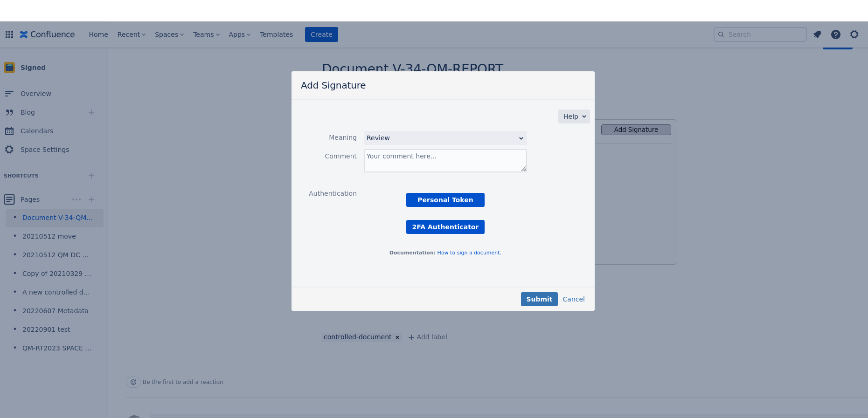Viewport: 868px width, 418px height.
Task: Open the How to sign a document link
Action: pos(469,253)
